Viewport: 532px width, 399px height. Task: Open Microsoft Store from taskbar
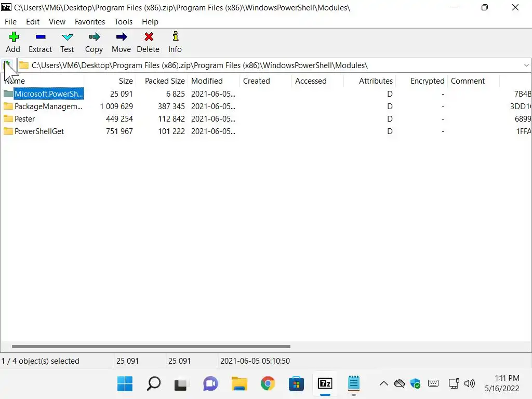tap(296, 384)
